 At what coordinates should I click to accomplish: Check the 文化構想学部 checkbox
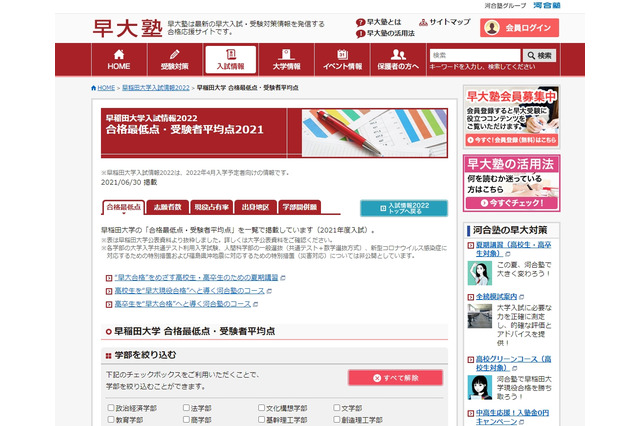coord(261,408)
